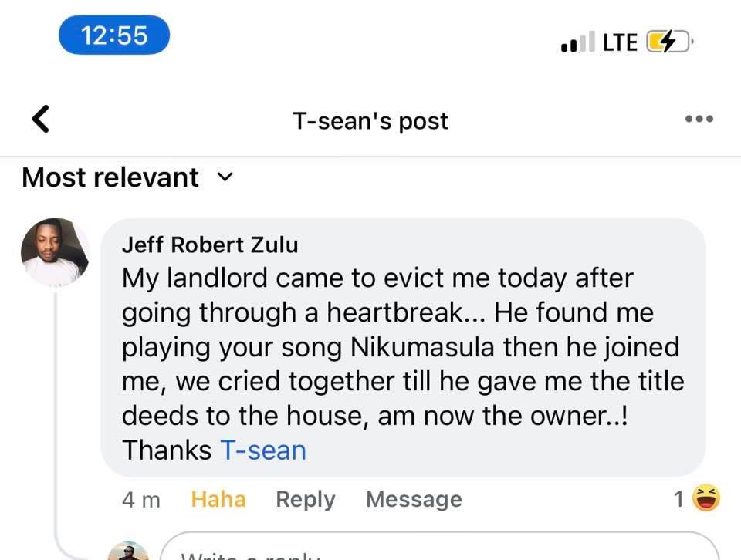Viewport: 741px width, 560px height.
Task: Reply to Jeff Robert Zulu's comment
Action: click(x=306, y=499)
